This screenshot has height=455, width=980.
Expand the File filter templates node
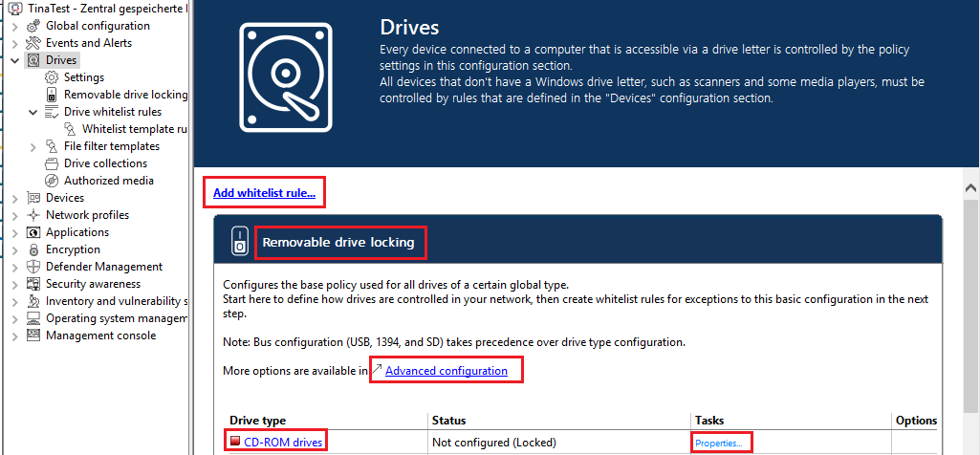(33, 146)
